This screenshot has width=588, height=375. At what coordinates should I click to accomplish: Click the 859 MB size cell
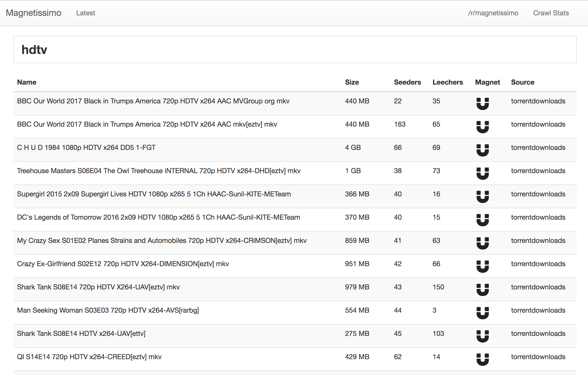(x=357, y=240)
